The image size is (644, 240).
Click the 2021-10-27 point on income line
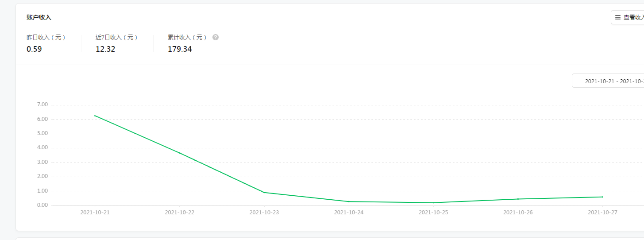[602, 197]
